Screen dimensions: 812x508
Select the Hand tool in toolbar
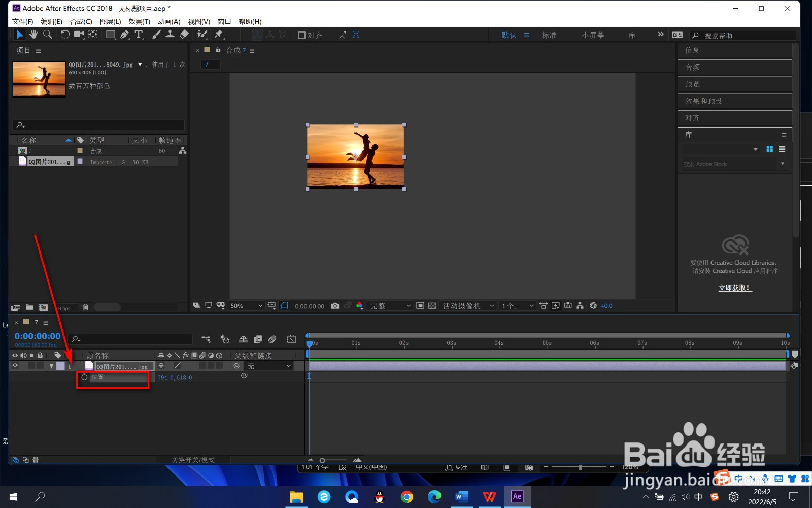[x=33, y=35]
